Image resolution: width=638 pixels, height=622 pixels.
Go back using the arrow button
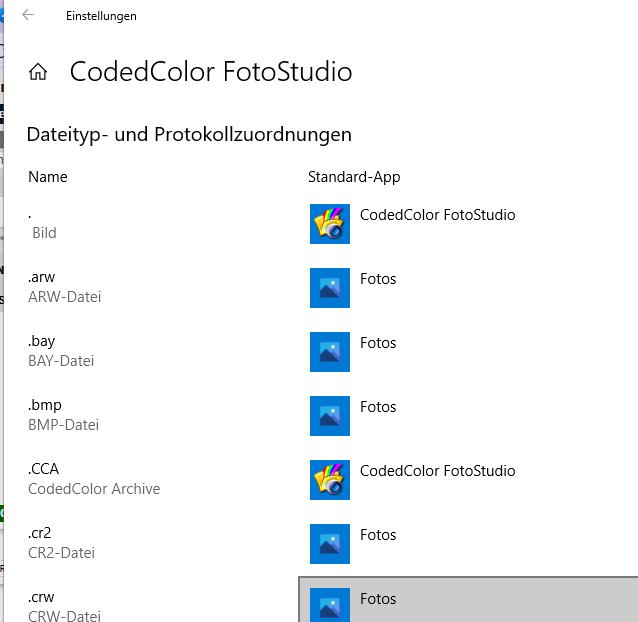pos(28,15)
